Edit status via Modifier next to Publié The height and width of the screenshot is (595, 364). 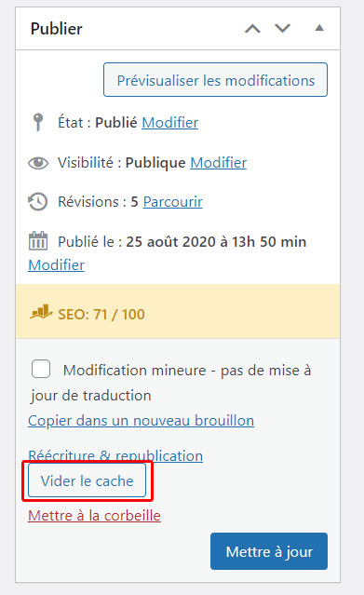click(170, 123)
